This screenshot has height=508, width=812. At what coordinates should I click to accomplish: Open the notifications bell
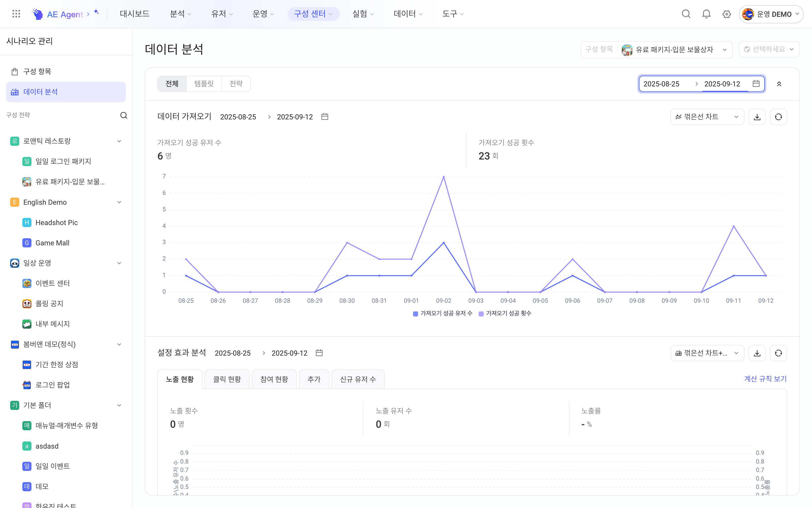pyautogui.click(x=706, y=14)
